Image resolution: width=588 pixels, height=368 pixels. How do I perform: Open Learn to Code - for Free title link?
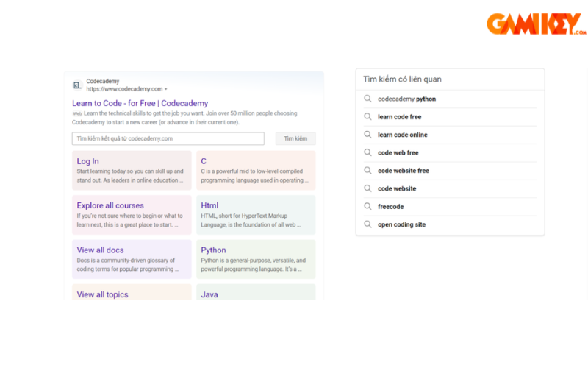pyautogui.click(x=140, y=104)
